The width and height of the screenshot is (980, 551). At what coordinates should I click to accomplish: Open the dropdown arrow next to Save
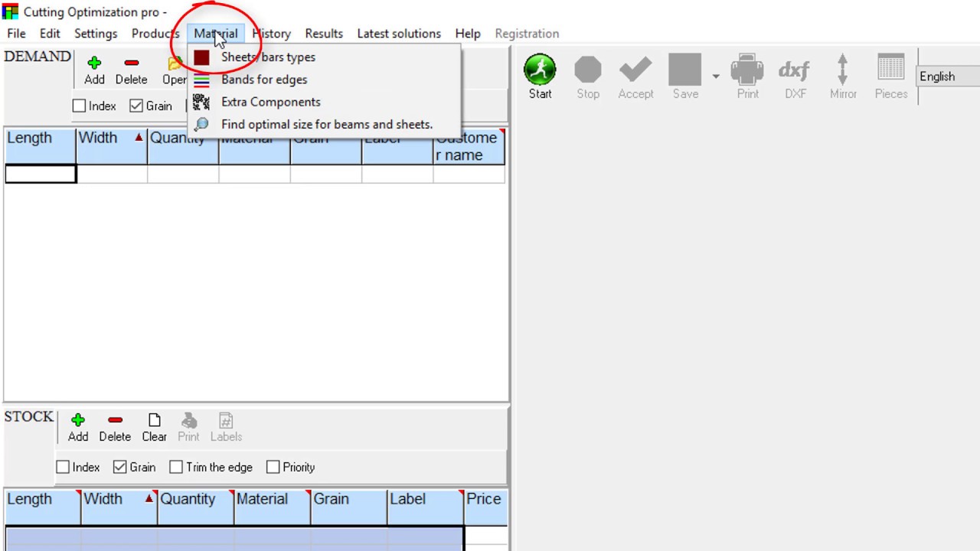716,77
